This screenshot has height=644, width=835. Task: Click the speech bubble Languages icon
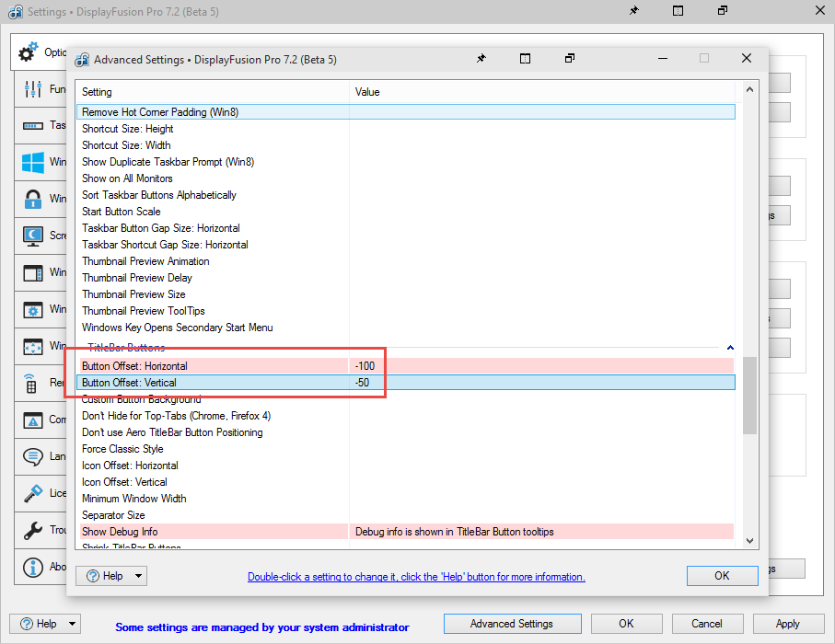pos(33,456)
